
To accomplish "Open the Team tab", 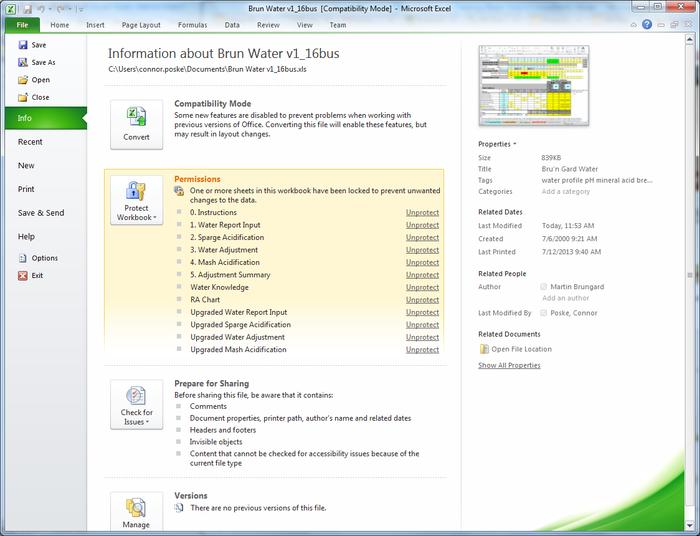I will click(x=338, y=25).
